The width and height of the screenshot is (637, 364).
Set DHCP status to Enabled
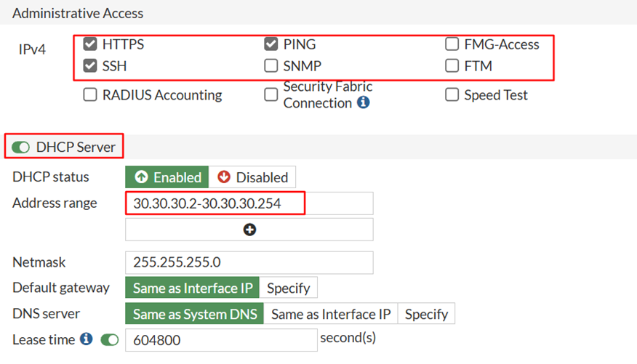[167, 177]
